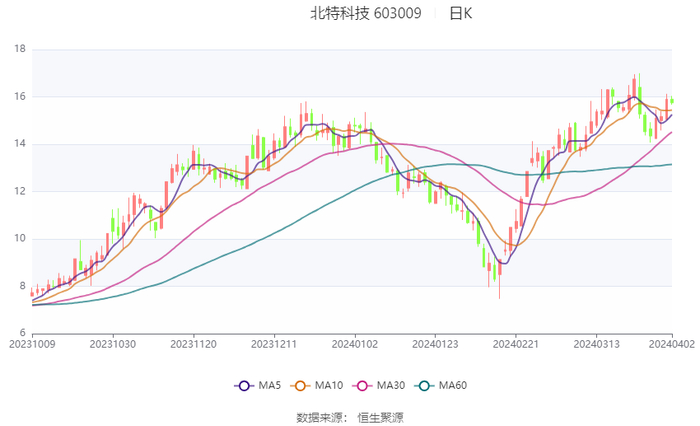The width and height of the screenshot is (700, 426).
Task: Toggle the MA5 legend series
Action: tap(257, 386)
